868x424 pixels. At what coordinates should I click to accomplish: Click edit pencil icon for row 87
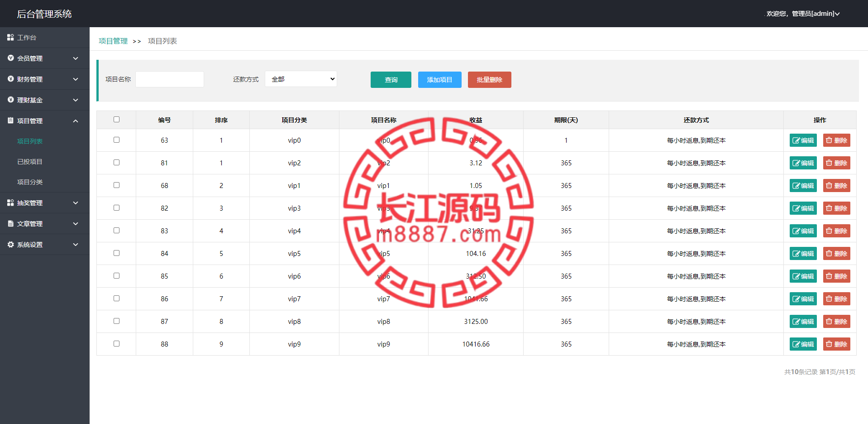point(796,322)
